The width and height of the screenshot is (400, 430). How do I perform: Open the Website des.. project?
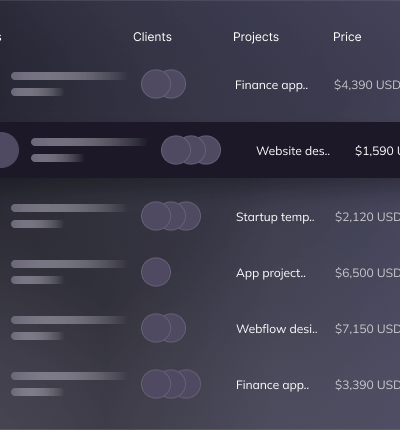pyautogui.click(x=293, y=151)
